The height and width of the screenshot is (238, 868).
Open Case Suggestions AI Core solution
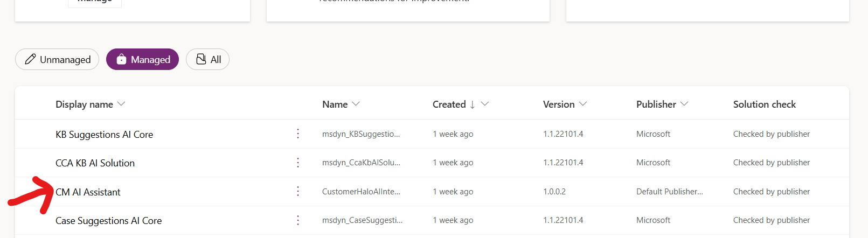pyautogui.click(x=108, y=220)
